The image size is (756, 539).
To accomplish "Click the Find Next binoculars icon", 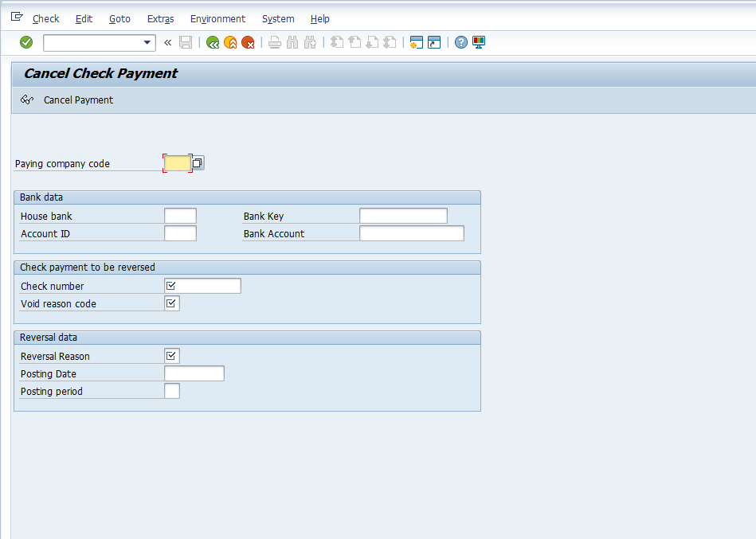I will tap(310, 42).
